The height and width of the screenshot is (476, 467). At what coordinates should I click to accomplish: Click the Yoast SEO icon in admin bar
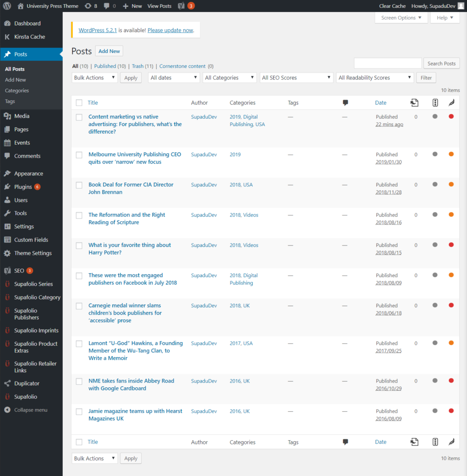[x=181, y=6]
